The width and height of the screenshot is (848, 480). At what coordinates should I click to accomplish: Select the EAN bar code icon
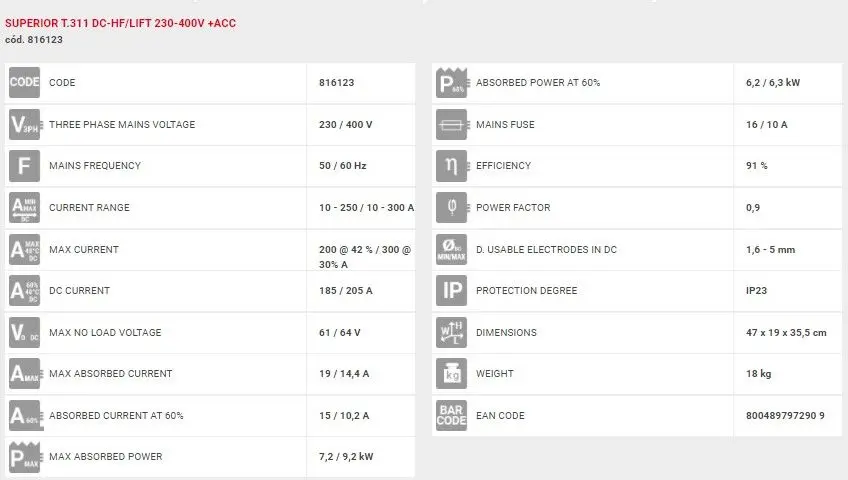tap(452, 415)
